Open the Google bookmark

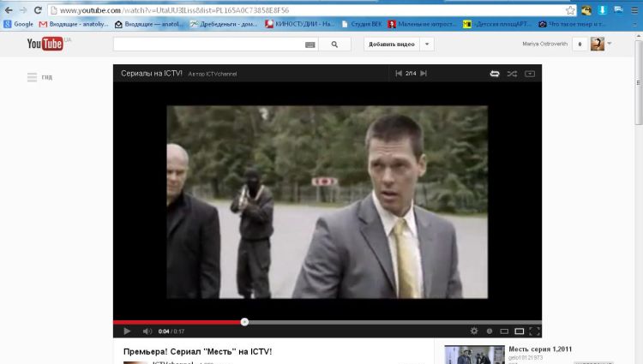(19, 24)
